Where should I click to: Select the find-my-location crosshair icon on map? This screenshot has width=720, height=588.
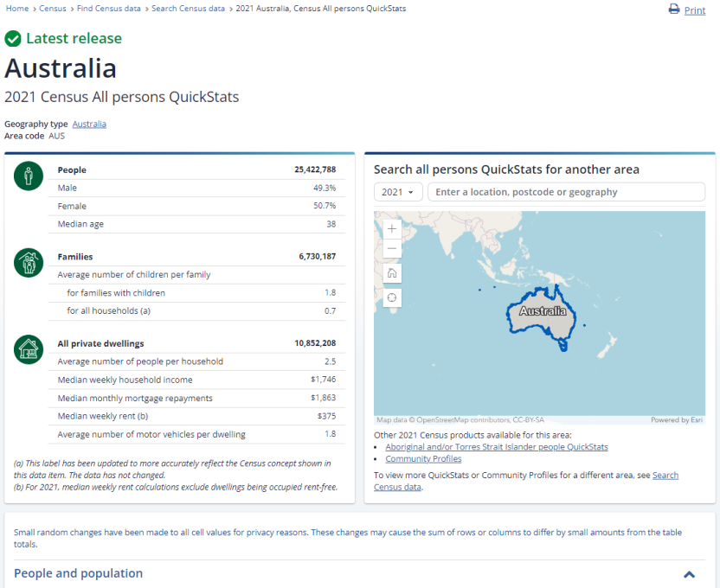pyautogui.click(x=391, y=297)
